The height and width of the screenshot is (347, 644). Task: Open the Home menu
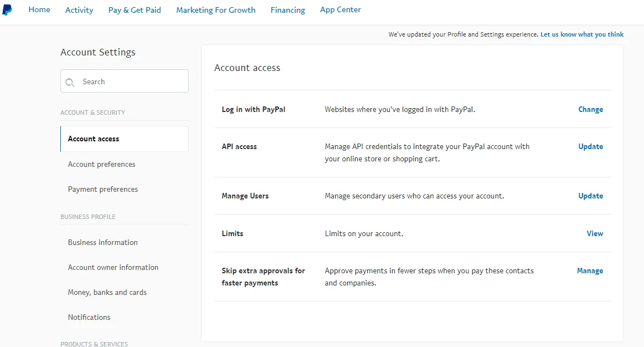point(39,9)
